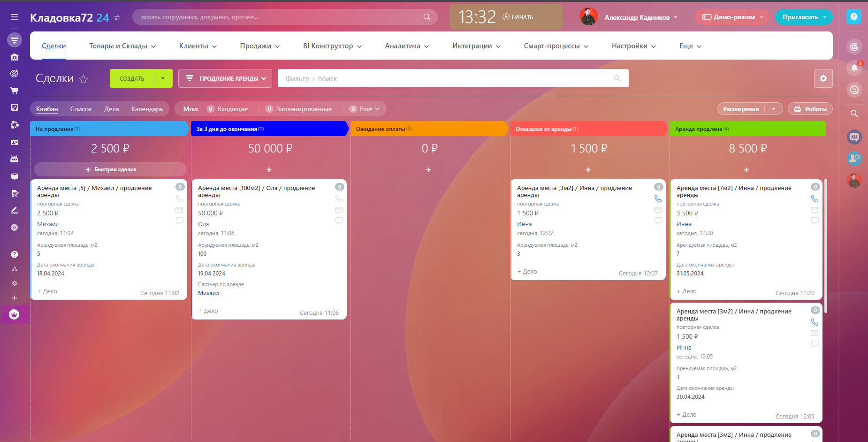This screenshot has width=868, height=442.
Task: Switch to the Список view
Action: point(81,109)
